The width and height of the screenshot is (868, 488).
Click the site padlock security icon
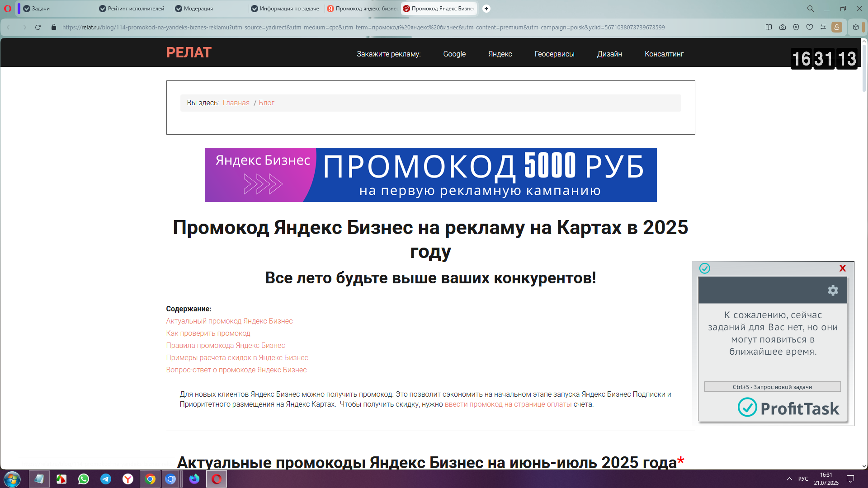[x=54, y=28]
